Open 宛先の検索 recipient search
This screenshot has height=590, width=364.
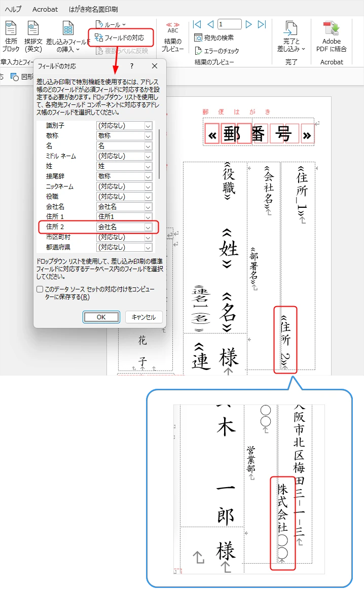click(214, 38)
